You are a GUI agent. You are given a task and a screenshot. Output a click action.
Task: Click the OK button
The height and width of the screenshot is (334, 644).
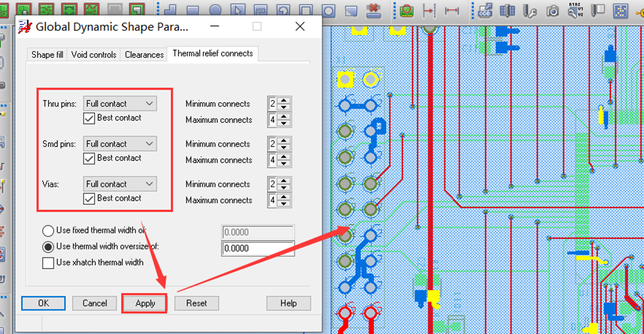[x=44, y=303]
